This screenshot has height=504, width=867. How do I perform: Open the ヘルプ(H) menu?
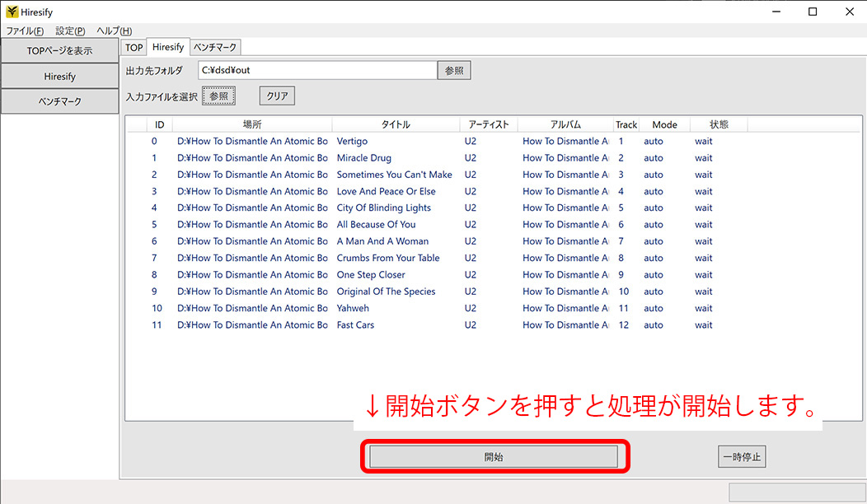pyautogui.click(x=114, y=30)
